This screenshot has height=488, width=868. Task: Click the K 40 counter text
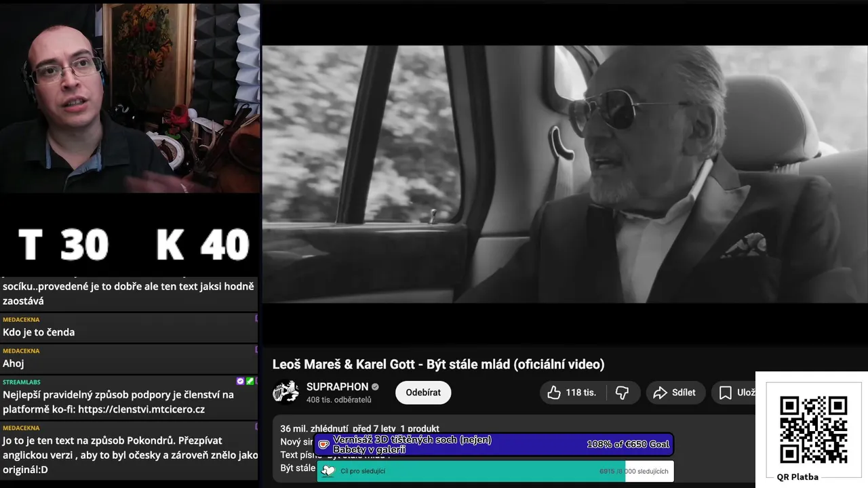pyautogui.click(x=203, y=245)
